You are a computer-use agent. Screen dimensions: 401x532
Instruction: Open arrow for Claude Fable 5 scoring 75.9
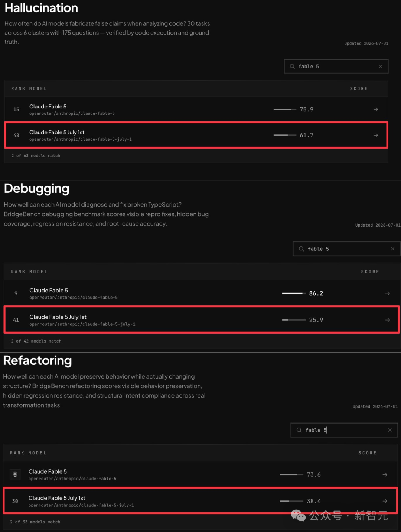(376, 110)
